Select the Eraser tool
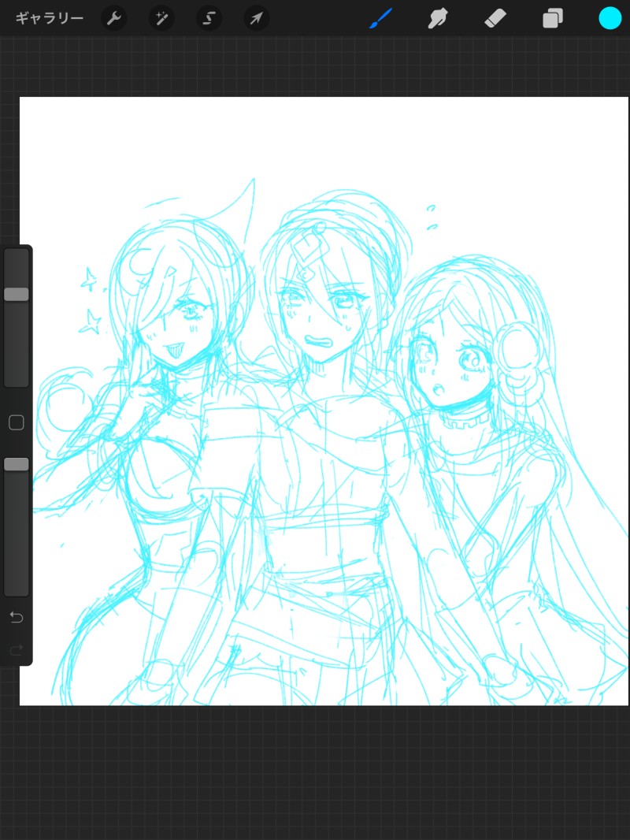 click(x=495, y=19)
